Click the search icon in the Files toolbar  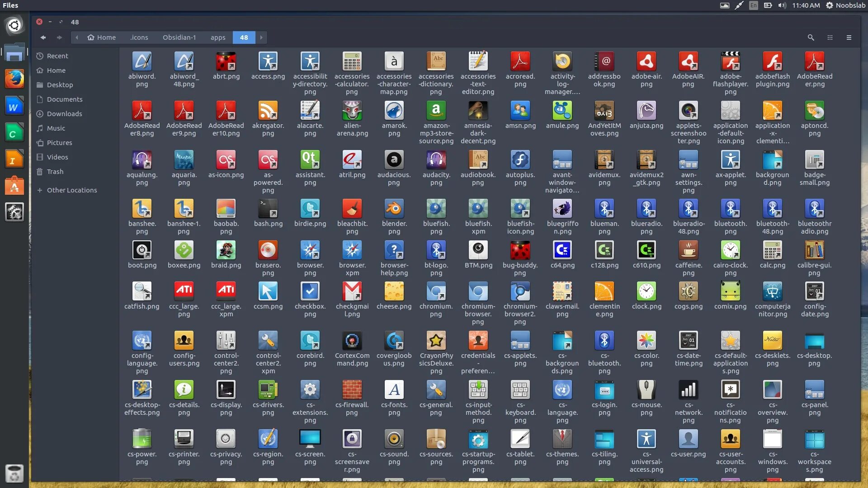[x=811, y=38]
